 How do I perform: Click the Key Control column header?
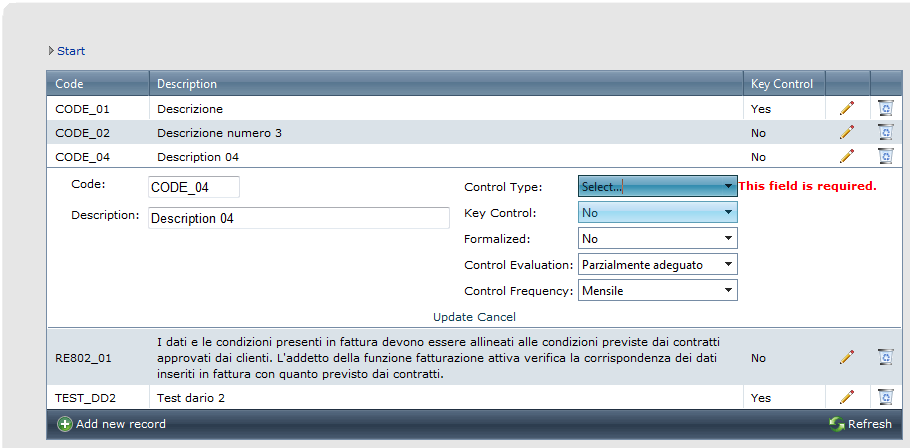point(782,84)
